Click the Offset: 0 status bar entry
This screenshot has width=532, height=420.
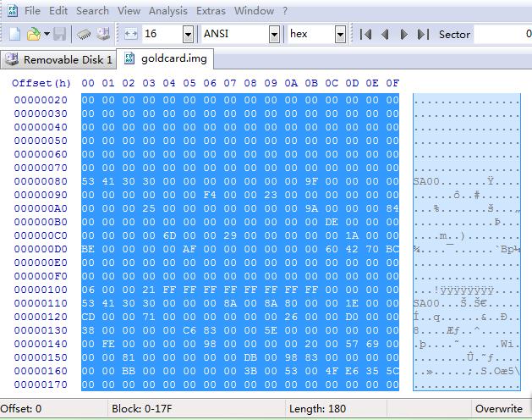21,409
